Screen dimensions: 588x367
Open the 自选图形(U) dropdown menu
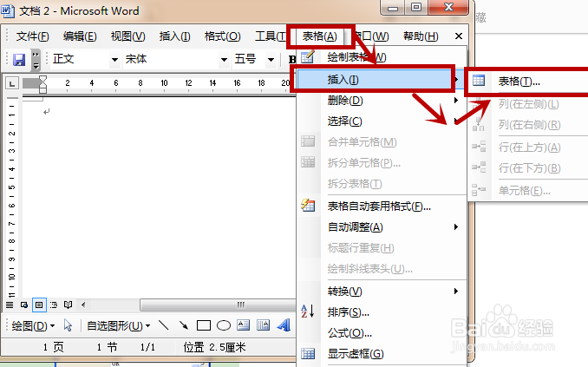click(x=119, y=325)
